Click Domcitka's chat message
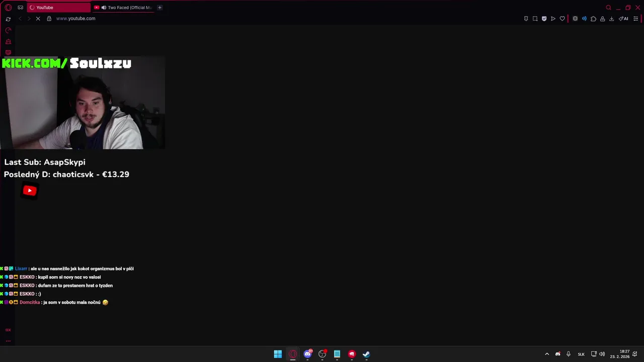644x362 pixels. coord(54,302)
